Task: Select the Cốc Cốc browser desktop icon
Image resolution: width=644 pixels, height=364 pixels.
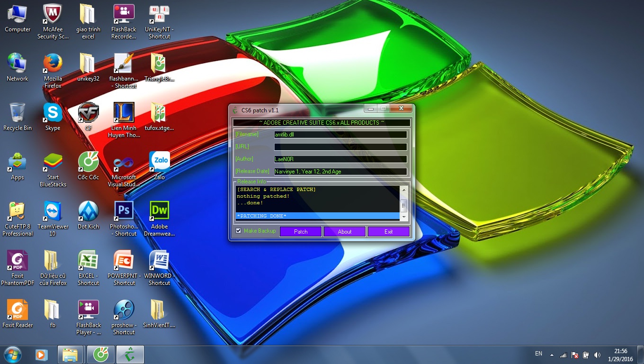Action: click(x=88, y=166)
